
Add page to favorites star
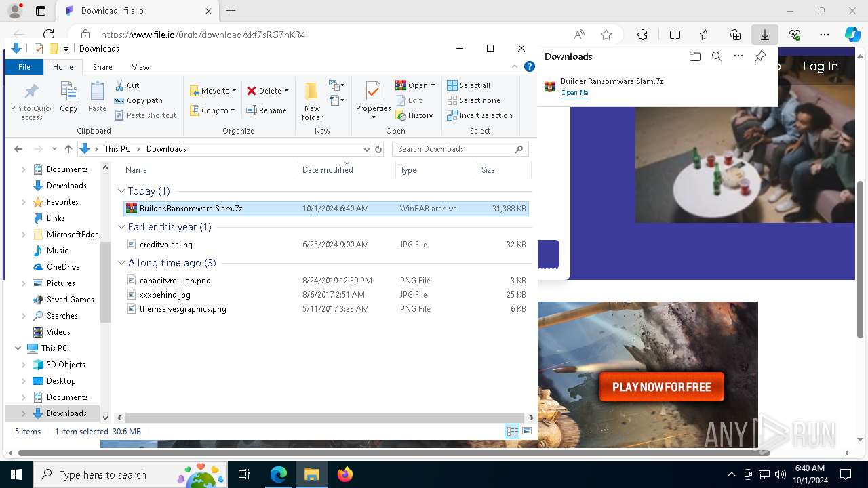point(606,35)
